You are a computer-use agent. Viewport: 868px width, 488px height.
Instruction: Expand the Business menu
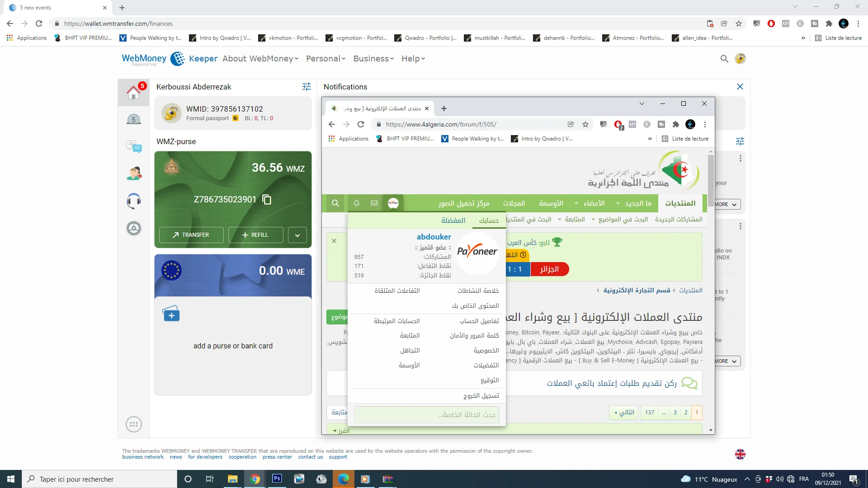coord(373,59)
